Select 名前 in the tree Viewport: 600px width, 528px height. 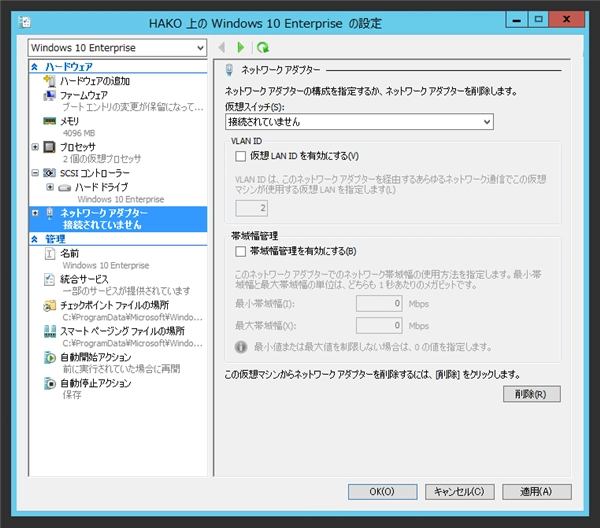pos(69,253)
